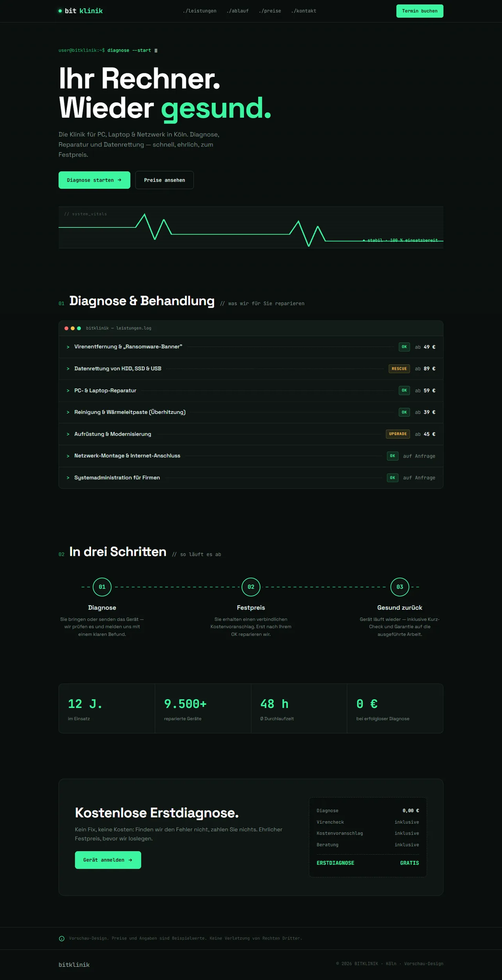The height and width of the screenshot is (980, 502).
Task: Click OK badge on PC- & Laptop-Reparatur row
Action: 404,390
